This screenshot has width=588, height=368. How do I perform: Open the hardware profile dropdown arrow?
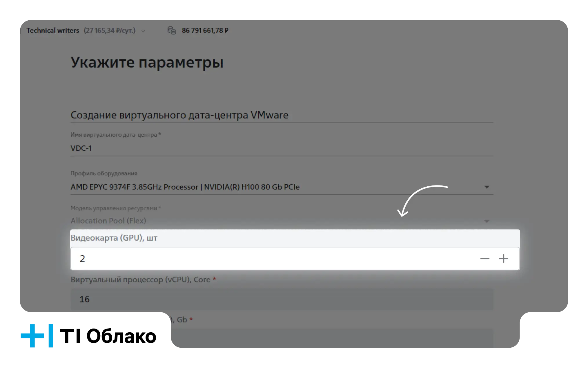click(x=487, y=187)
